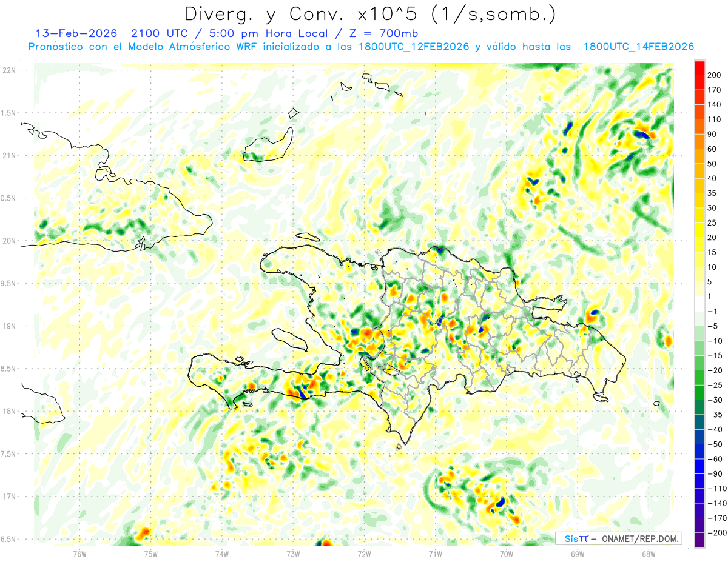Viewport: 728px width, 562px height.
Task: Click the 'Modelo Atmósferico WRF' text
Action: pos(187,47)
